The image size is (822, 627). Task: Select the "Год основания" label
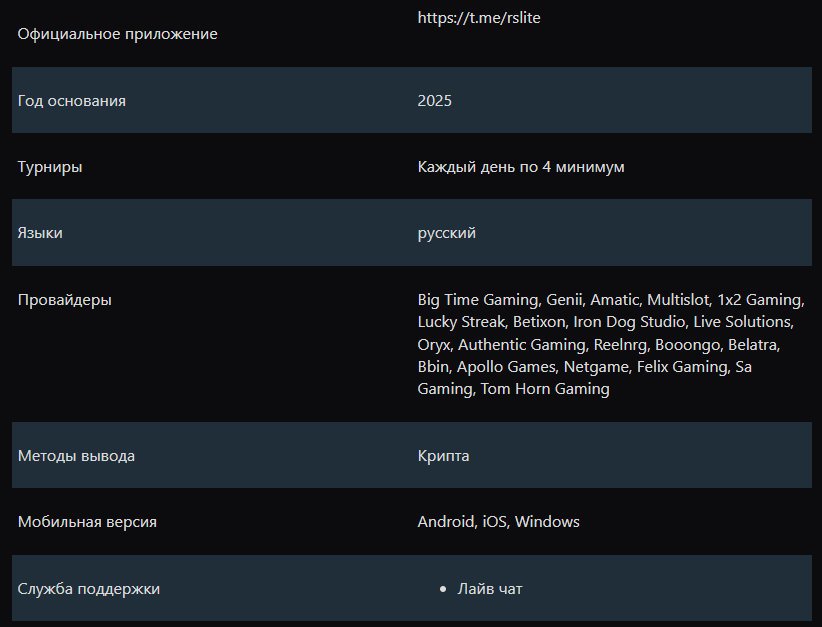point(72,101)
